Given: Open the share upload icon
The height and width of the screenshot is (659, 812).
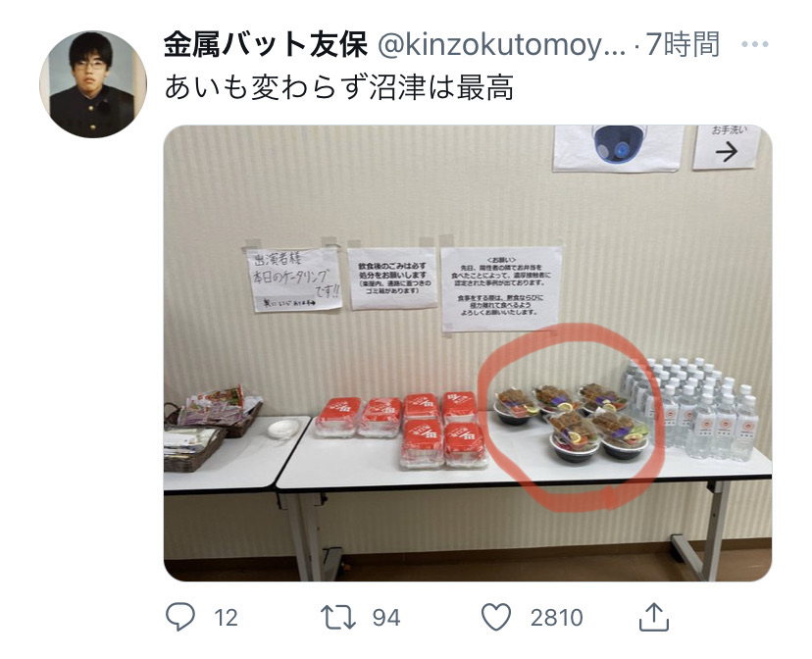Looking at the screenshot, I should point(654,617).
